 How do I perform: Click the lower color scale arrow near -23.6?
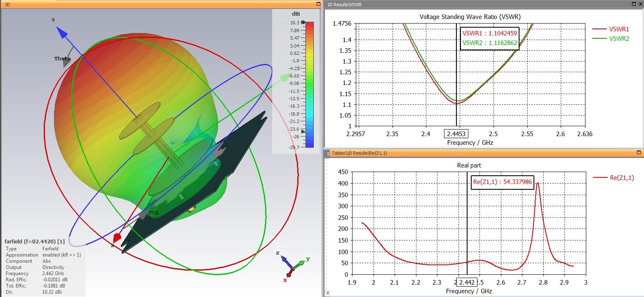click(x=304, y=132)
